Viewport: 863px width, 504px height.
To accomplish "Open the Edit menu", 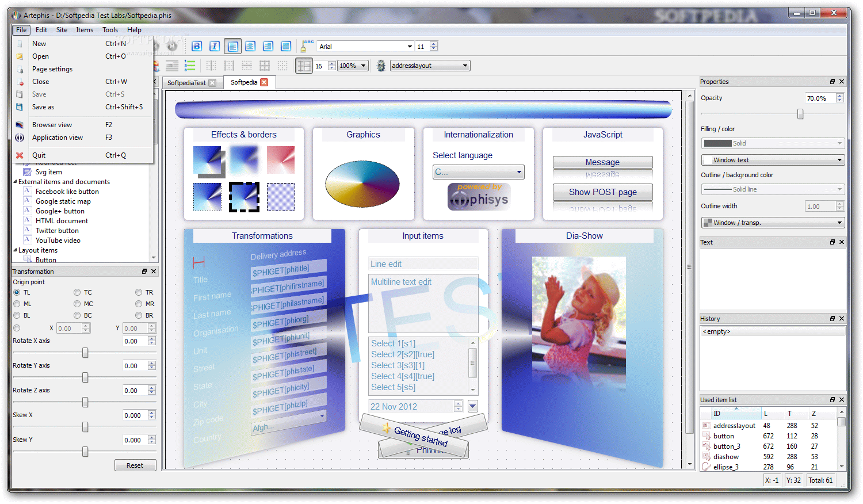I will [41, 30].
